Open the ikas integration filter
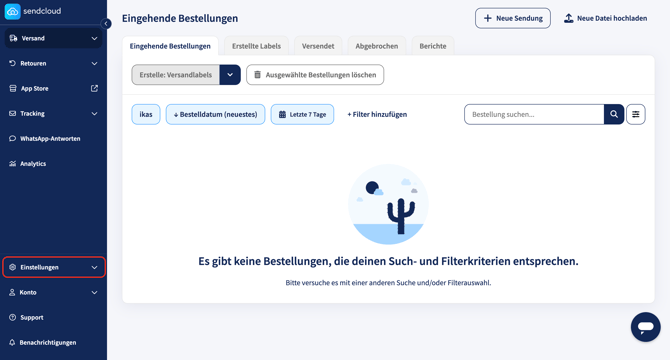The image size is (670, 360). click(x=146, y=114)
